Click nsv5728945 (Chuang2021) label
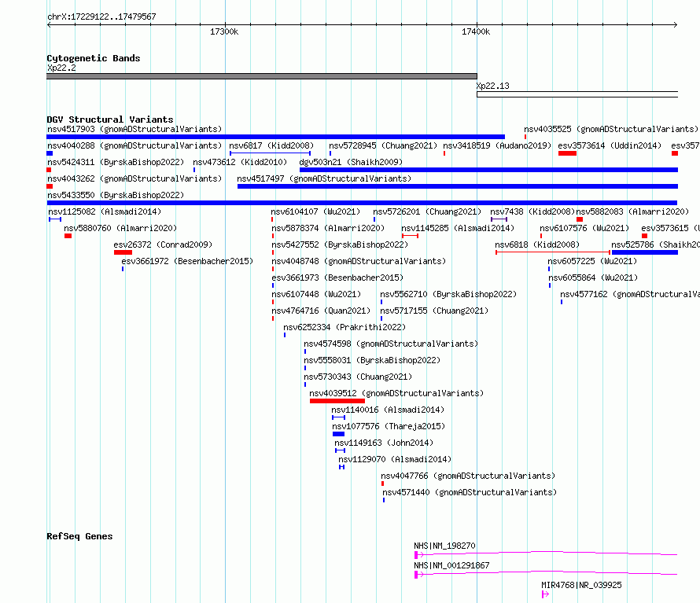Viewport: 700px width, 603px height. tap(383, 146)
